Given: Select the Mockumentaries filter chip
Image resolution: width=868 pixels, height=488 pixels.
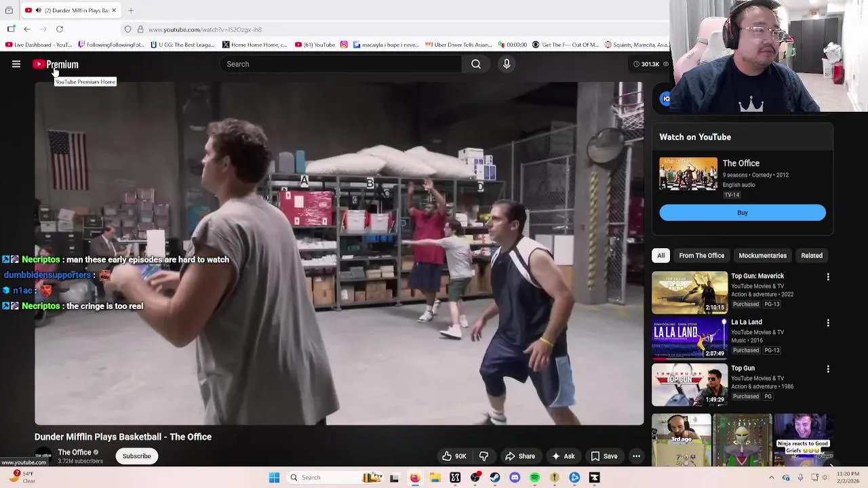Looking at the screenshot, I should point(763,256).
